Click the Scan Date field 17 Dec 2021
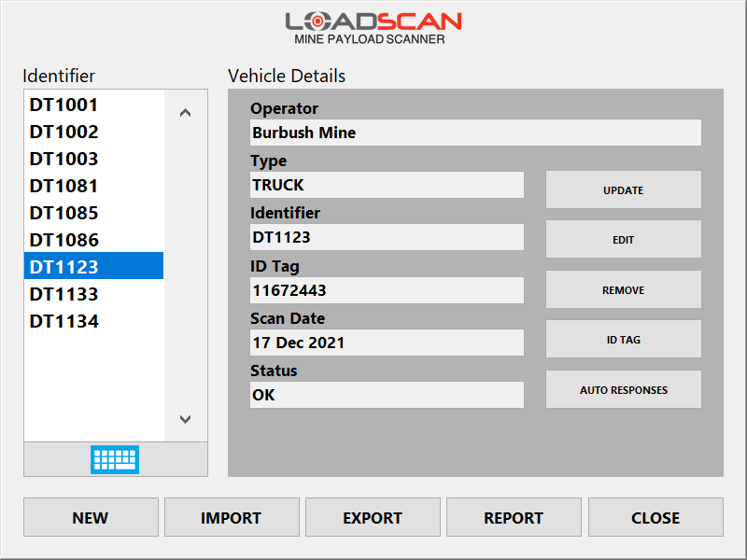 tap(387, 343)
